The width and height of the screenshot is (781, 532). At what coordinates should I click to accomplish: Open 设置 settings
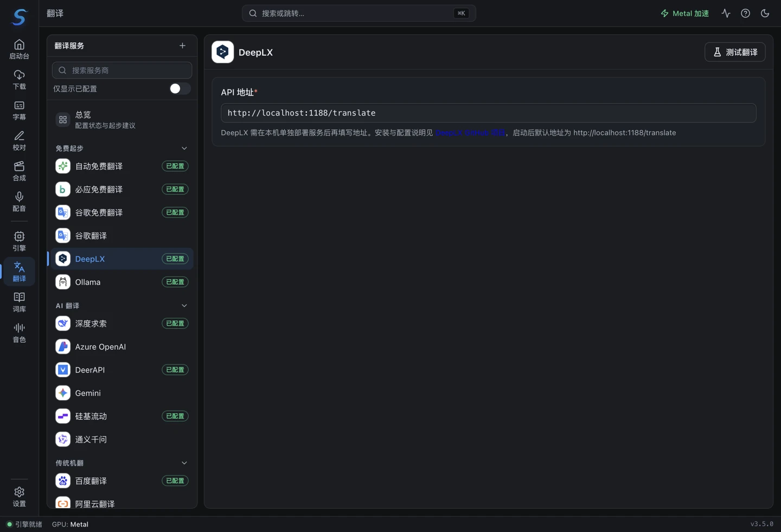click(20, 496)
